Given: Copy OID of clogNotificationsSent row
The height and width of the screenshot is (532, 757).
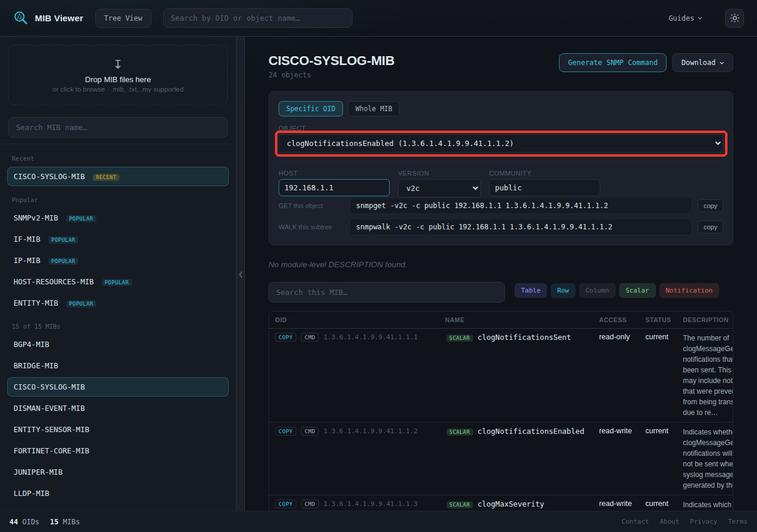Looking at the screenshot, I should point(286,338).
